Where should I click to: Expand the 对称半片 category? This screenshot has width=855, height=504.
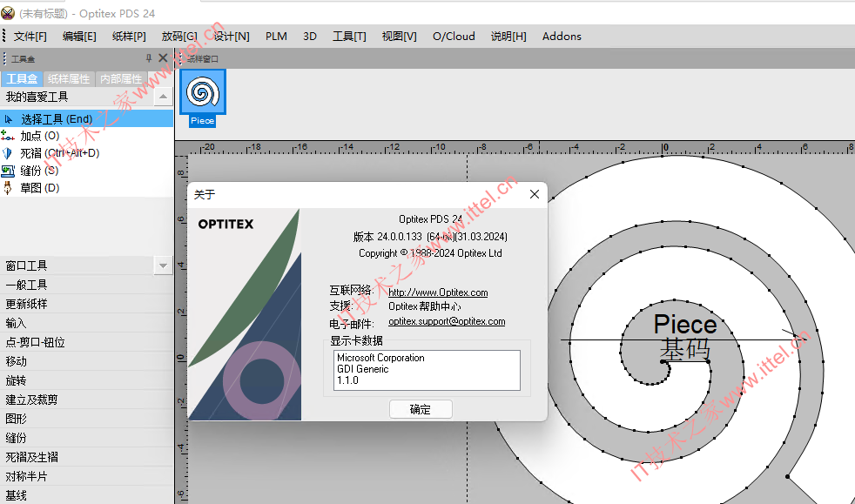[87, 475]
